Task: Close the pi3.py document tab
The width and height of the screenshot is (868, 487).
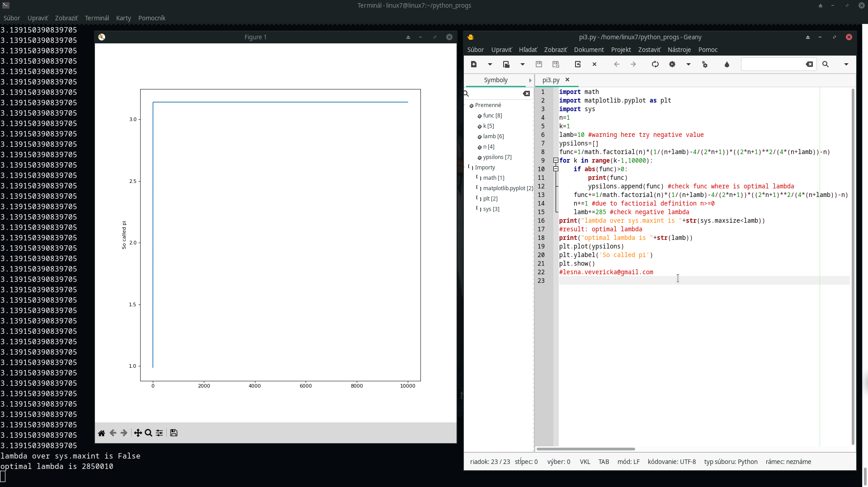Action: click(x=567, y=80)
